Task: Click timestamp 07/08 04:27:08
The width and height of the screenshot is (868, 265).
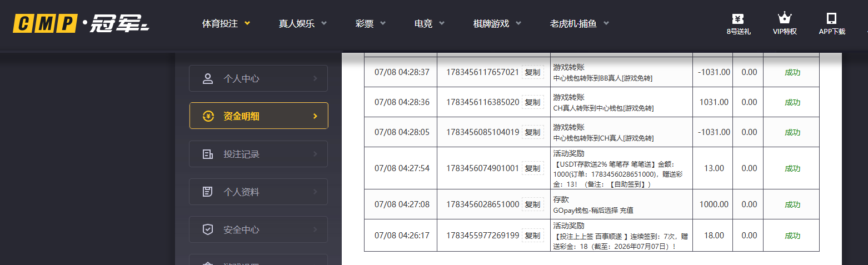Action: click(402, 204)
